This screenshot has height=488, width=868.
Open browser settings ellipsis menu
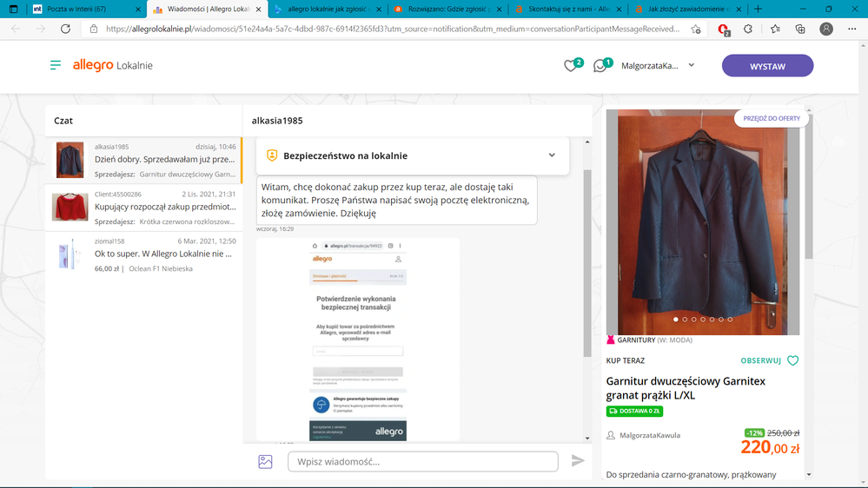(852, 29)
